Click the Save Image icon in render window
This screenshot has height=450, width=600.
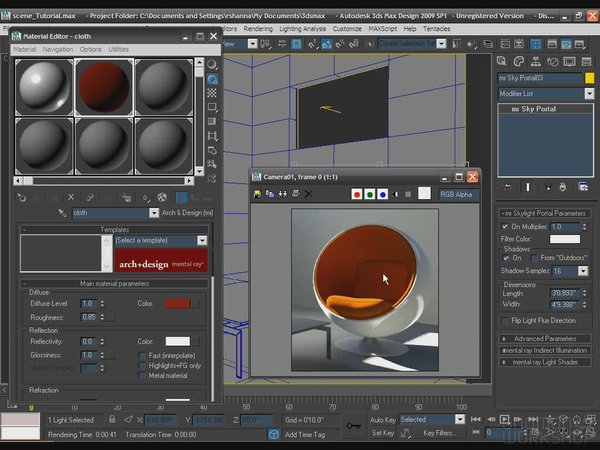pos(257,194)
